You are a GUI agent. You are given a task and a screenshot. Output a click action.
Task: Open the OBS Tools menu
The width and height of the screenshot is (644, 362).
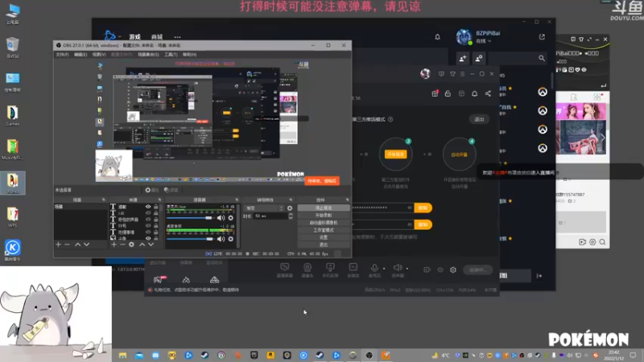click(171, 54)
